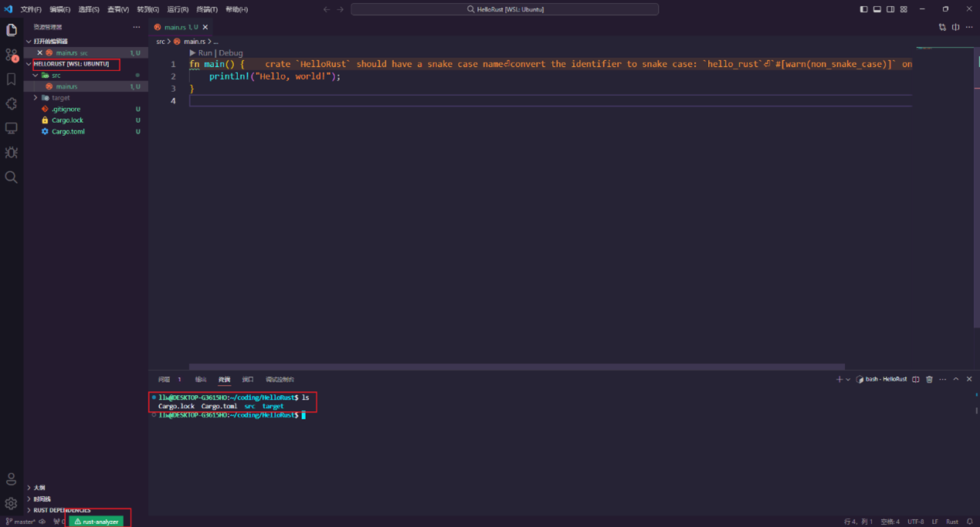This screenshot has height=527, width=980.
Task: Open new terminal profile dropdown arrow
Action: coord(848,380)
